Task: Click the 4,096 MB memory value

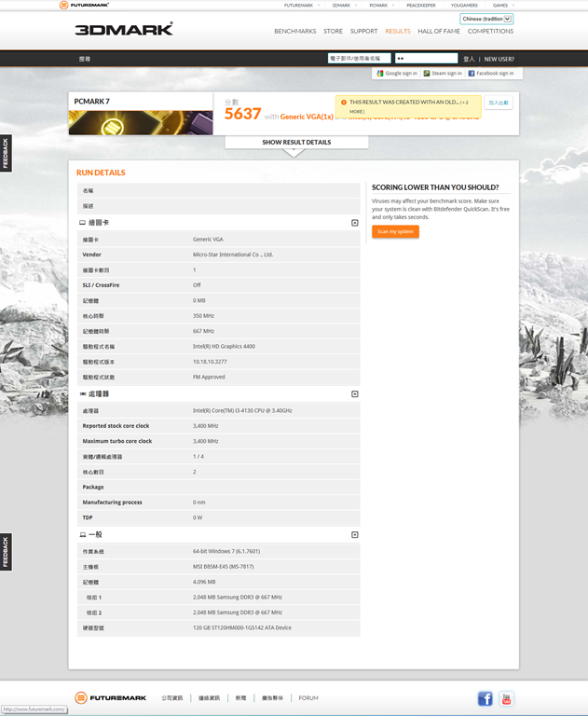Action: pyautogui.click(x=204, y=582)
